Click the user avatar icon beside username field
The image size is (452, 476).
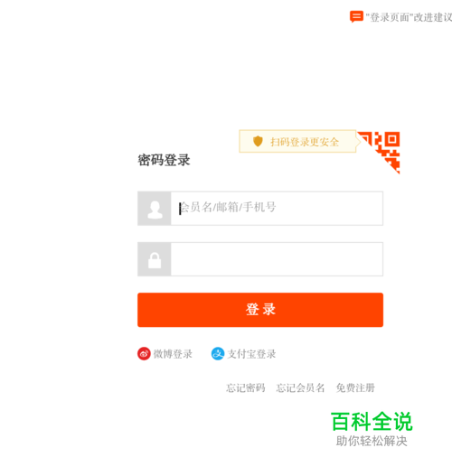(155, 209)
